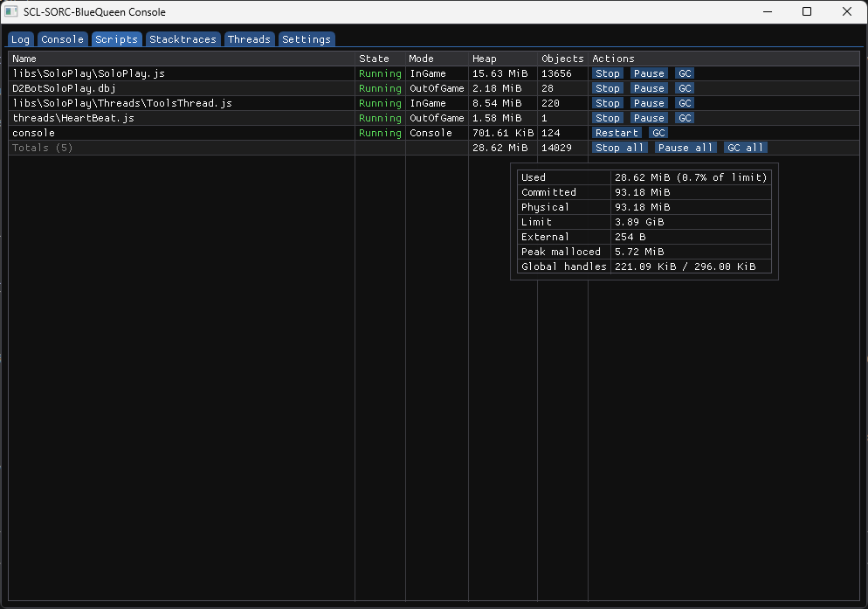The image size is (868, 609).
Task: Click the 28.62 MiB total heap value
Action: click(499, 148)
